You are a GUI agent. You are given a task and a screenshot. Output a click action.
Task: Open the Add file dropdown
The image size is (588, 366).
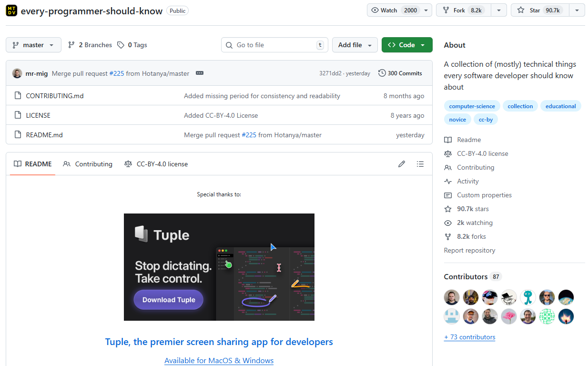(355, 45)
